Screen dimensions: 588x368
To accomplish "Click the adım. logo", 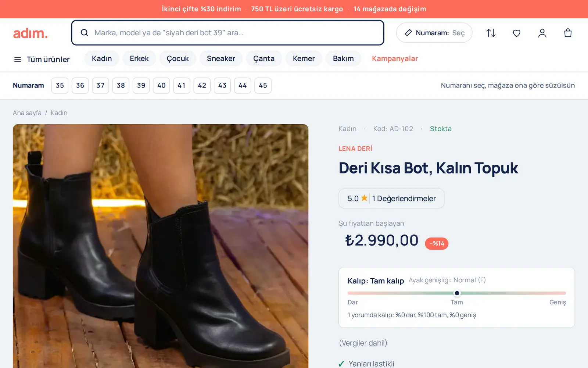I will pos(31,33).
